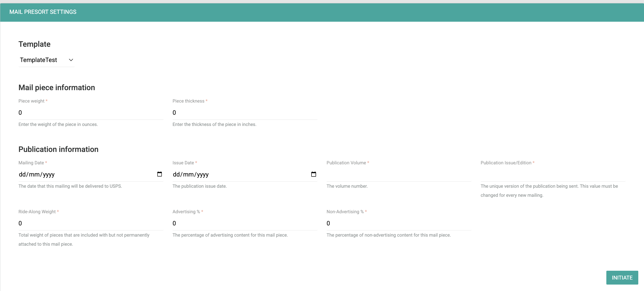Click the INITIATE button
The width and height of the screenshot is (644, 291).
point(622,277)
